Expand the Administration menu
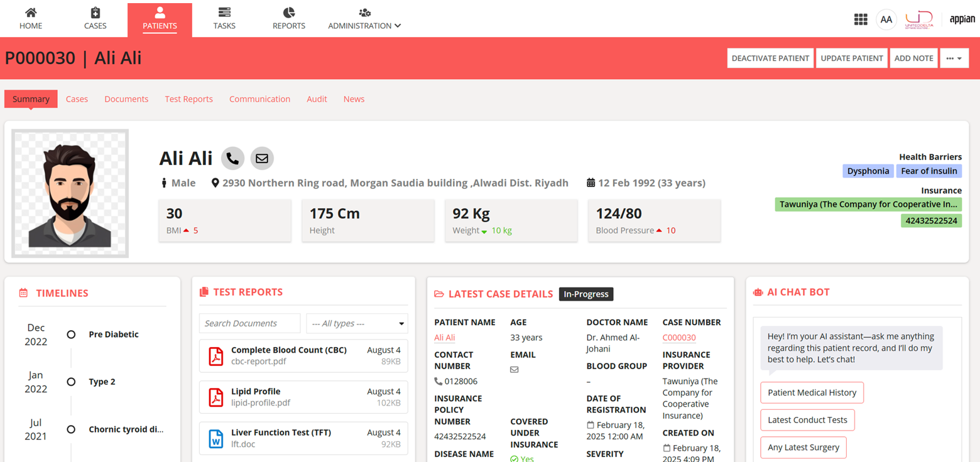Viewport: 980px width, 462px height. pyautogui.click(x=364, y=19)
